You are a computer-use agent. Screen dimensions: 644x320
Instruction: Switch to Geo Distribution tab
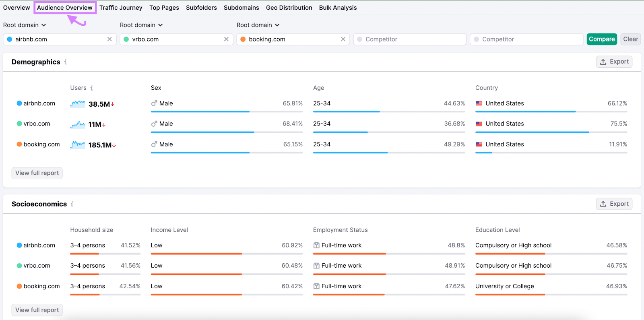[289, 8]
